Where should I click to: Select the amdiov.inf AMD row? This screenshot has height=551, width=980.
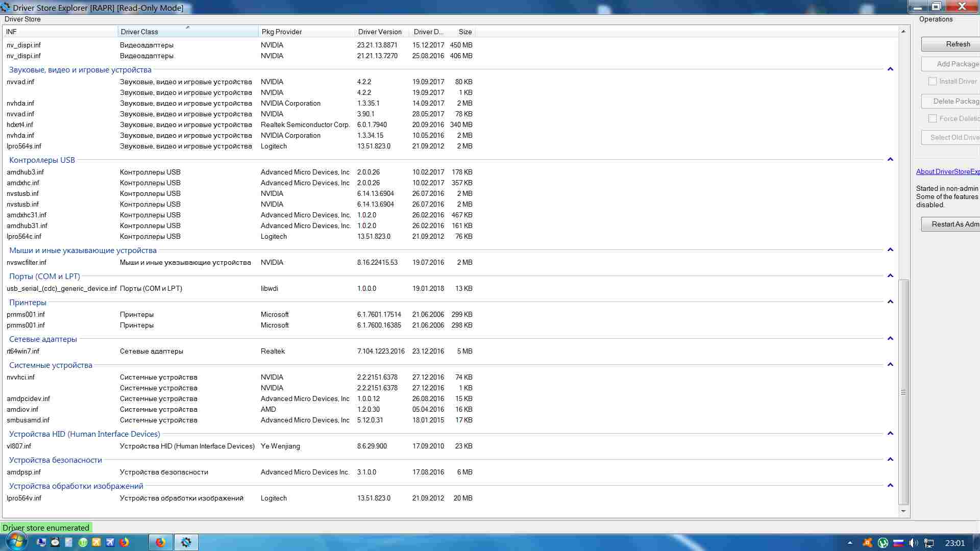[x=239, y=409]
